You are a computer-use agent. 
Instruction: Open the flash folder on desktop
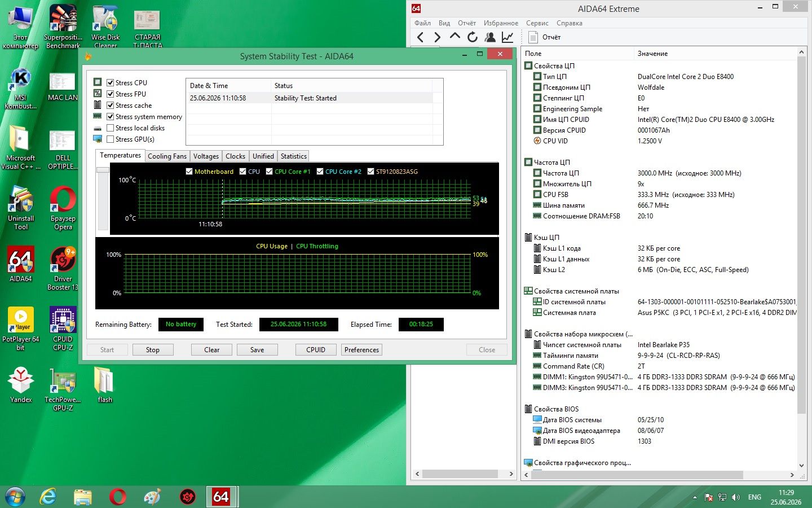tap(105, 385)
